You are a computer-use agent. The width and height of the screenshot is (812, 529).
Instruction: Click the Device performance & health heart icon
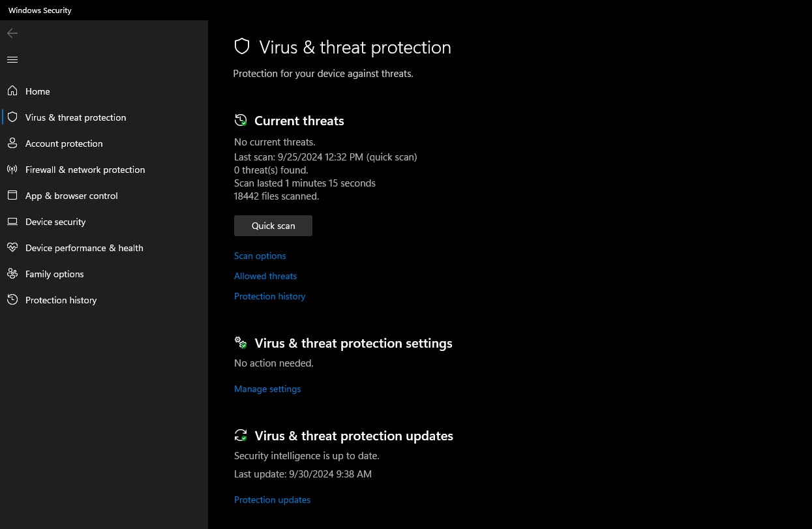12,248
